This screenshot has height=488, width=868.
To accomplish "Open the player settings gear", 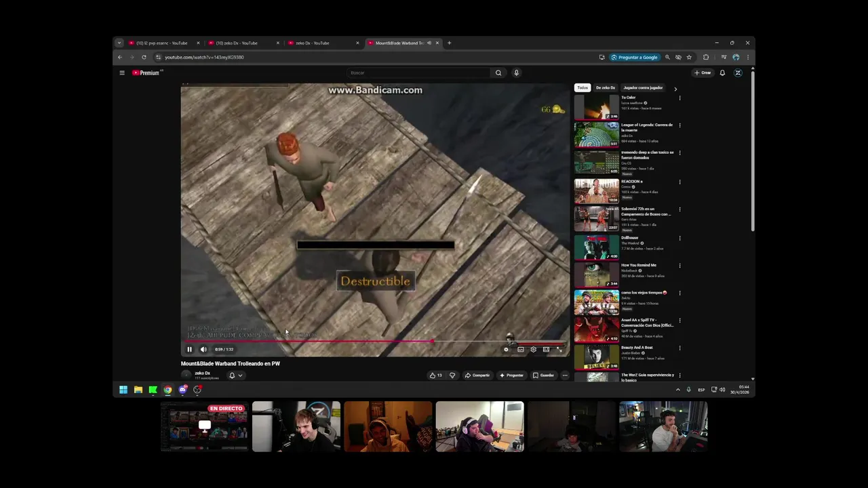I will [533, 349].
